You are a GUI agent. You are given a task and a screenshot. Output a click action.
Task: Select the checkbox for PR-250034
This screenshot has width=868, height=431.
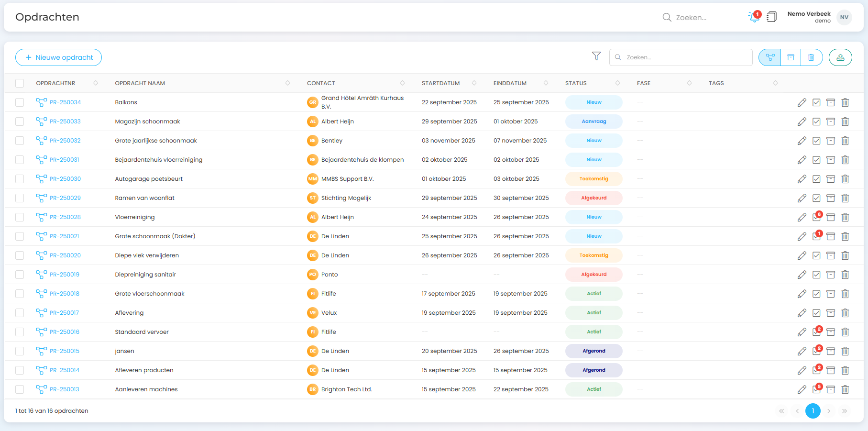20,102
